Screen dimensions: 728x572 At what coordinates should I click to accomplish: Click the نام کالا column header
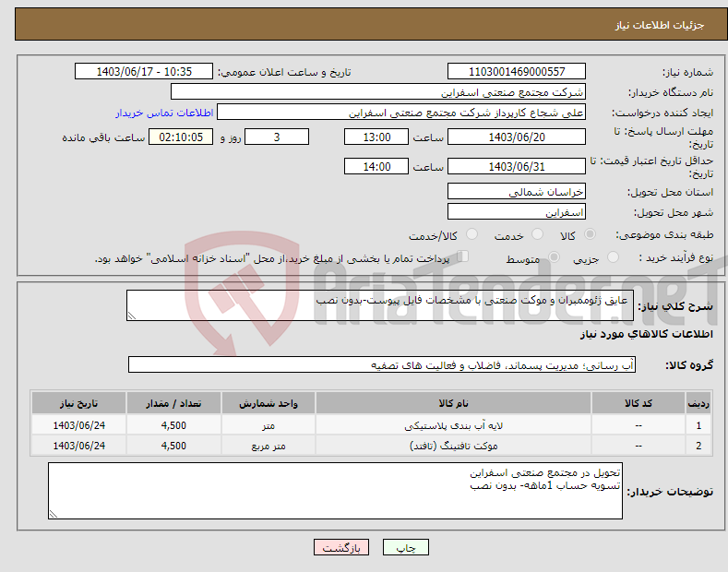(x=453, y=403)
